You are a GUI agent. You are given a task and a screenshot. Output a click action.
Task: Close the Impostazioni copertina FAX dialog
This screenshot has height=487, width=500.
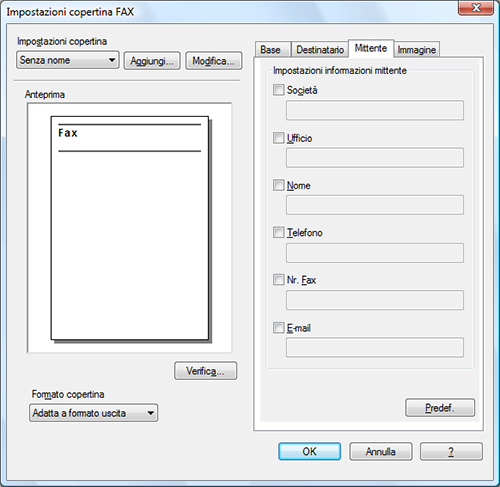[476, 8]
